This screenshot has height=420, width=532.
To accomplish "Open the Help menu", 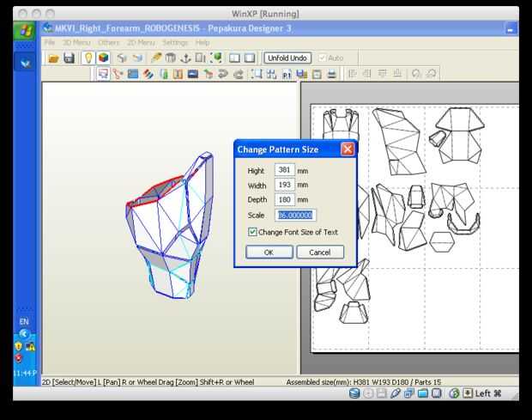I will click(203, 42).
